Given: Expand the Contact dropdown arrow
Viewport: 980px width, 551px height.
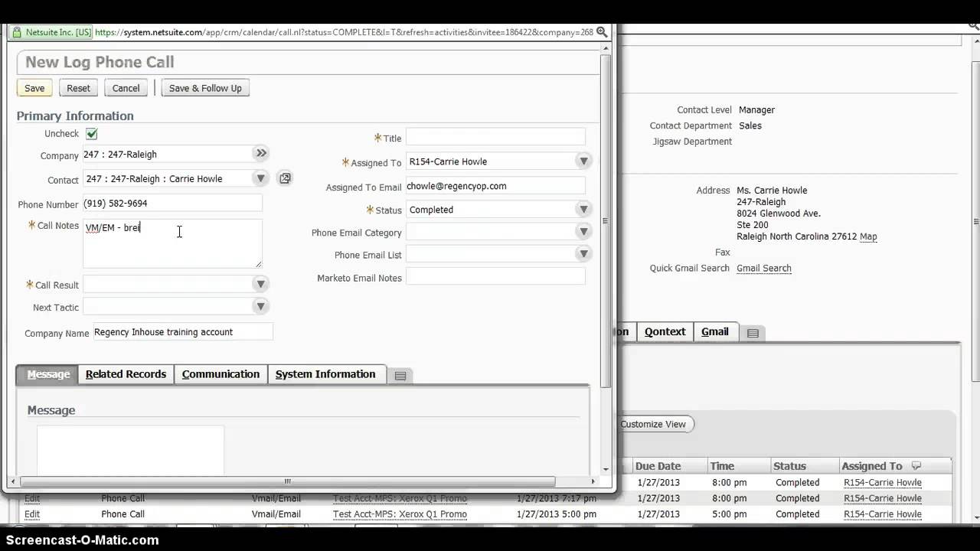Looking at the screenshot, I should (x=261, y=178).
